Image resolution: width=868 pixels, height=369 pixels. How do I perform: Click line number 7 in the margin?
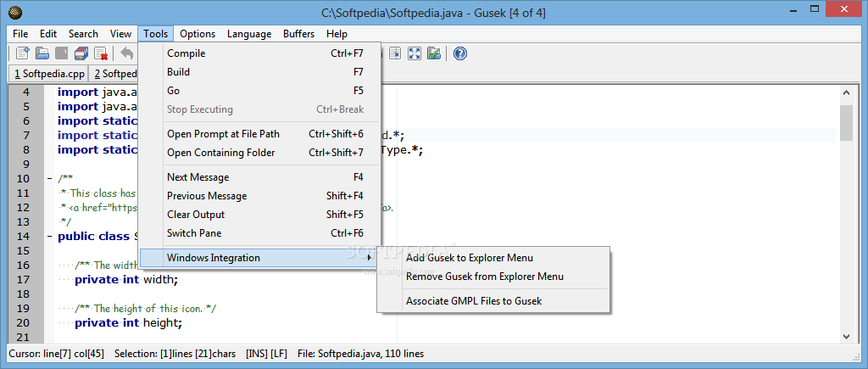(26, 136)
